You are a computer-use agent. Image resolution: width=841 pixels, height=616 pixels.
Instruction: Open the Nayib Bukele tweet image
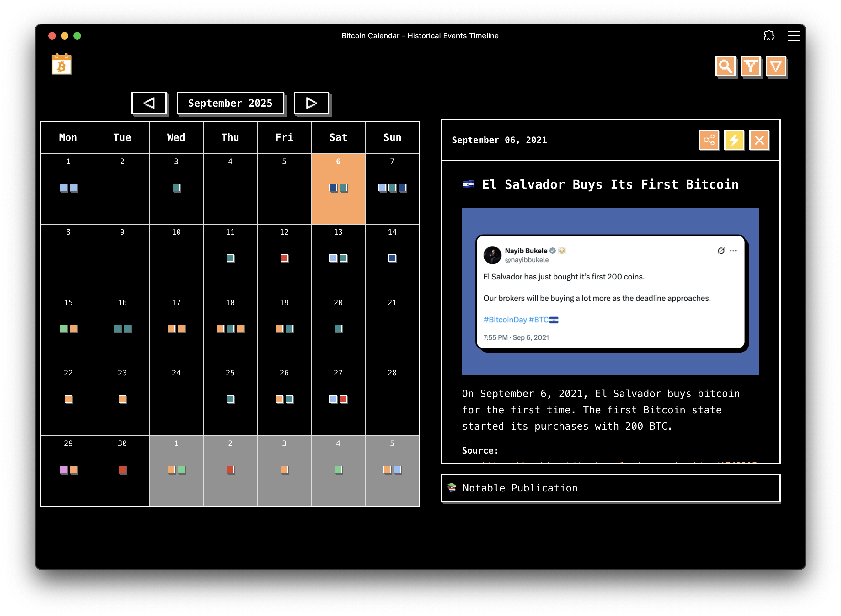610,292
